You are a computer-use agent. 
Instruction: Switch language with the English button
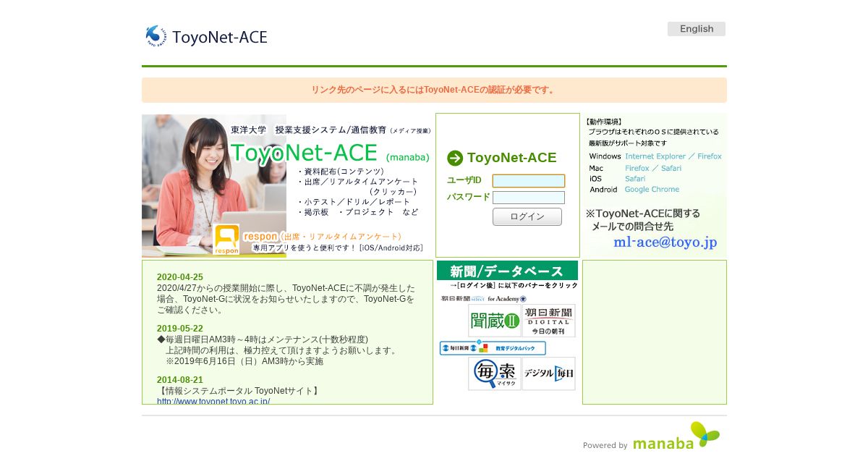[696, 29]
